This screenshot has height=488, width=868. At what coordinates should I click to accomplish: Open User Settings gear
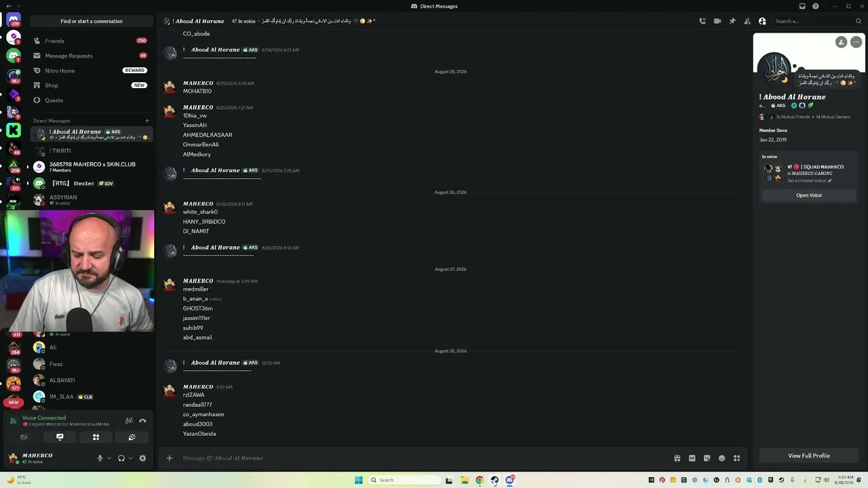pyautogui.click(x=142, y=458)
